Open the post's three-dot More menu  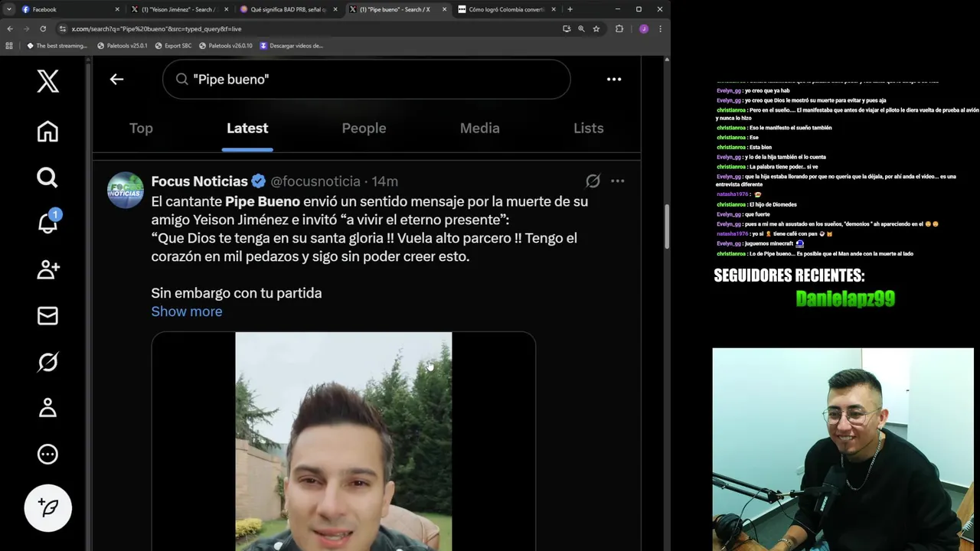tap(618, 181)
